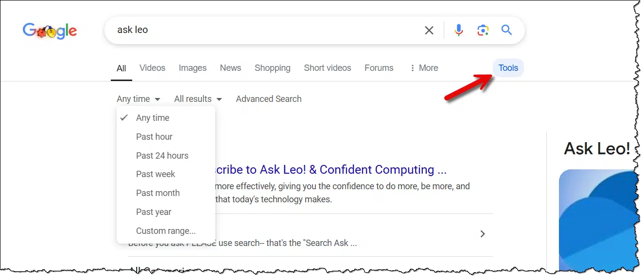Screen dimensions: 644x278
Task: Expand the right chevron on sitelink
Action: (483, 234)
